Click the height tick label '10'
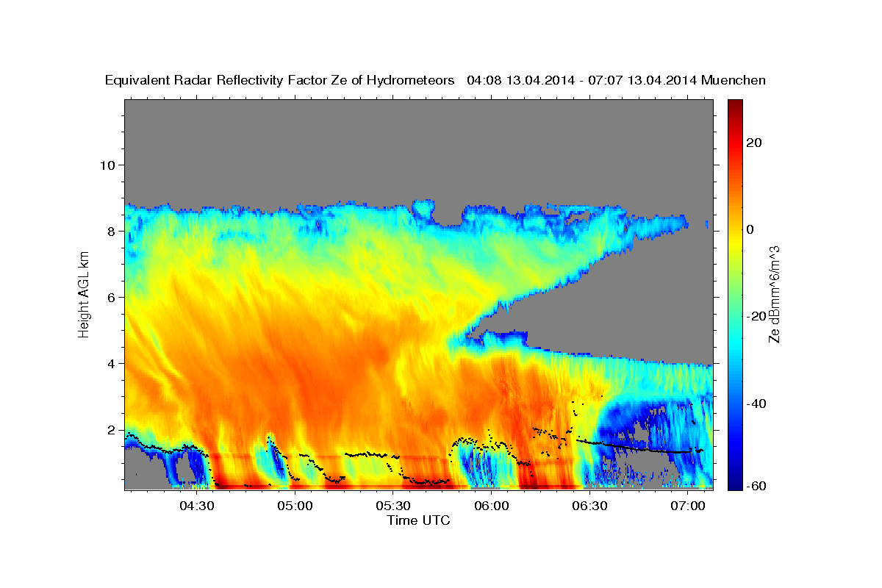 [x=107, y=165]
